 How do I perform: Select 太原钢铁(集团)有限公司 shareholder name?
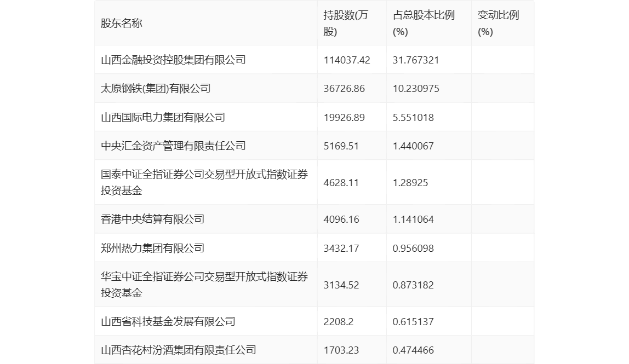(x=156, y=89)
